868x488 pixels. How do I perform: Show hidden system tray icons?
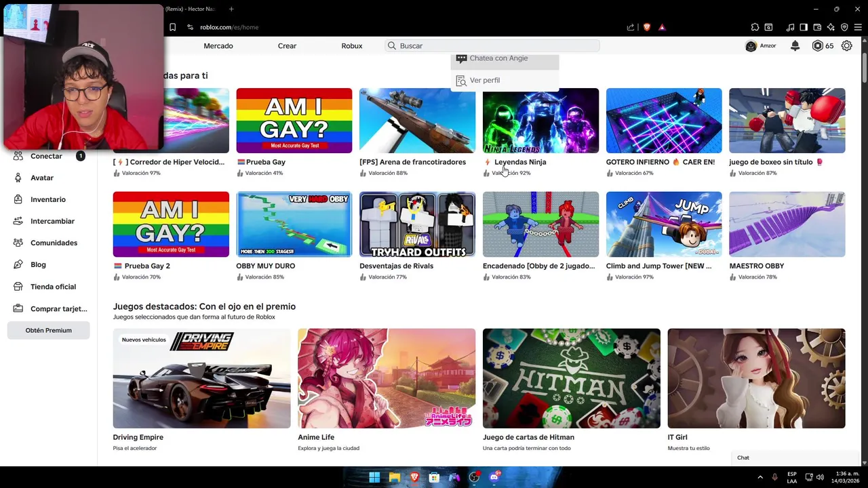[759, 477]
